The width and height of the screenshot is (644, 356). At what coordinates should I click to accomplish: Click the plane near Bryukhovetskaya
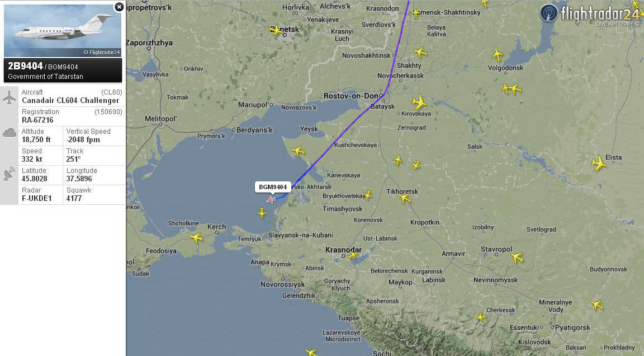tap(368, 195)
